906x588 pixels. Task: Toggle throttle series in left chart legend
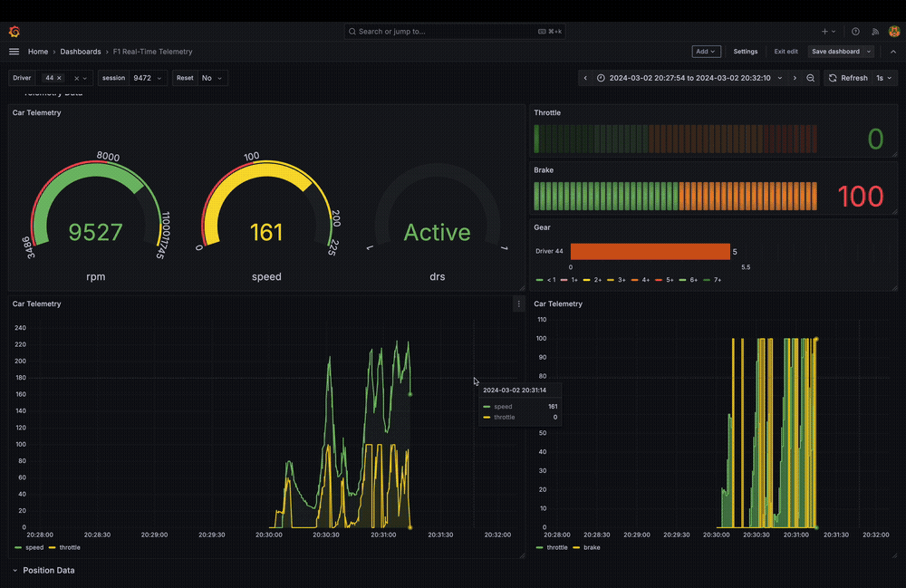[x=64, y=547]
